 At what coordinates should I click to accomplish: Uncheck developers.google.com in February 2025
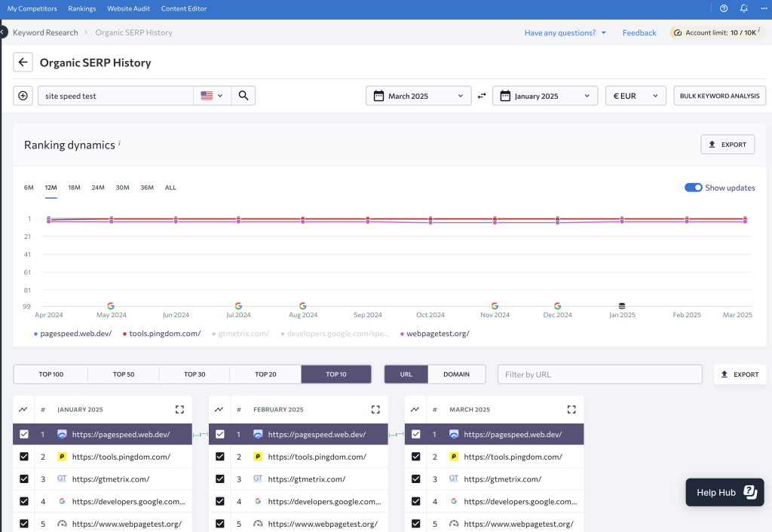coord(219,502)
